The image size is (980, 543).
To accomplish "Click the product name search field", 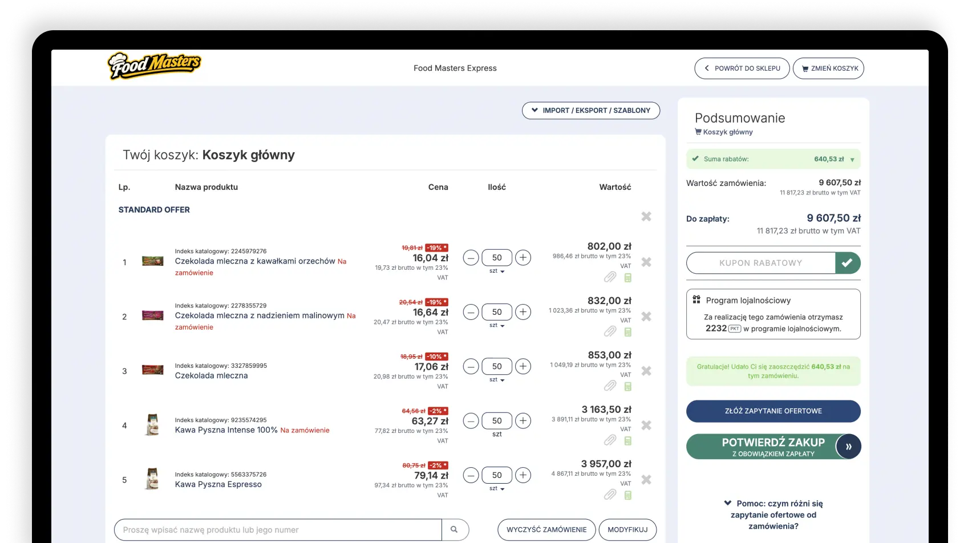I will click(x=278, y=530).
